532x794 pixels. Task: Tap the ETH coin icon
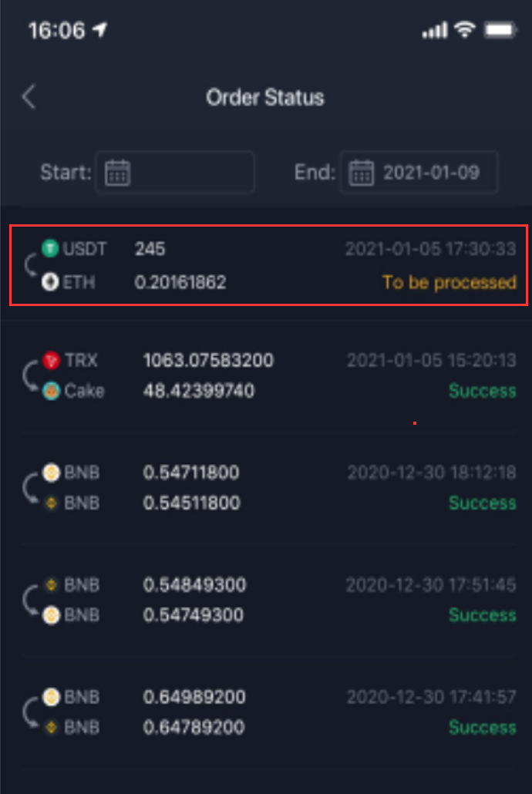(51, 282)
